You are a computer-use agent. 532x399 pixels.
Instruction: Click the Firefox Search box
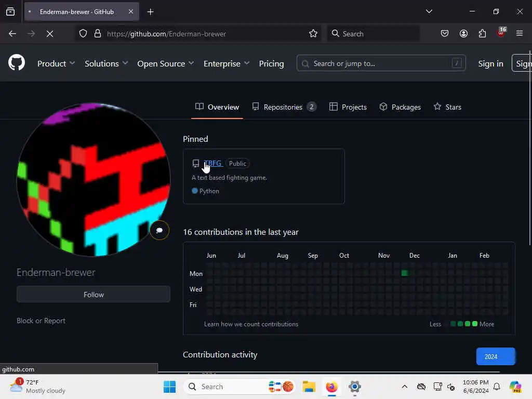(373, 34)
